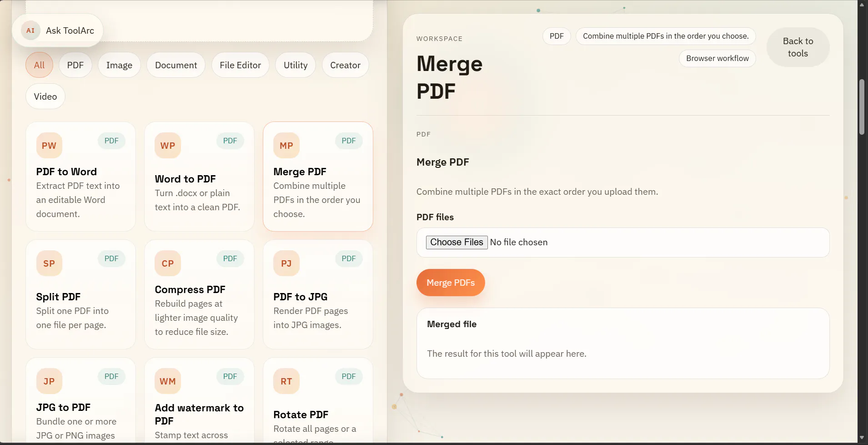This screenshot has width=868, height=445.
Task: Click PDF badge on PDF to Word card
Action: tap(111, 141)
